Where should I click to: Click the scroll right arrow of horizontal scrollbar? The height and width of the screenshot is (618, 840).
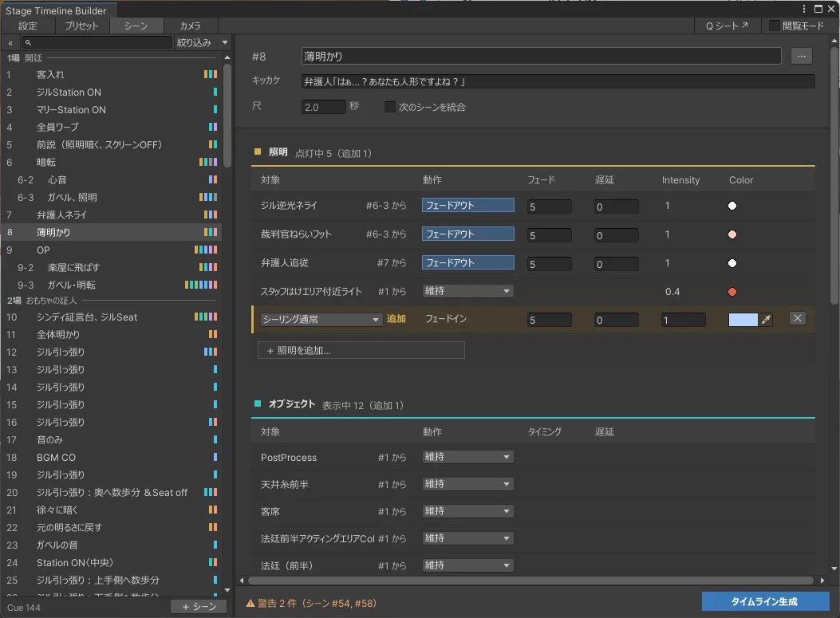pyautogui.click(x=822, y=581)
